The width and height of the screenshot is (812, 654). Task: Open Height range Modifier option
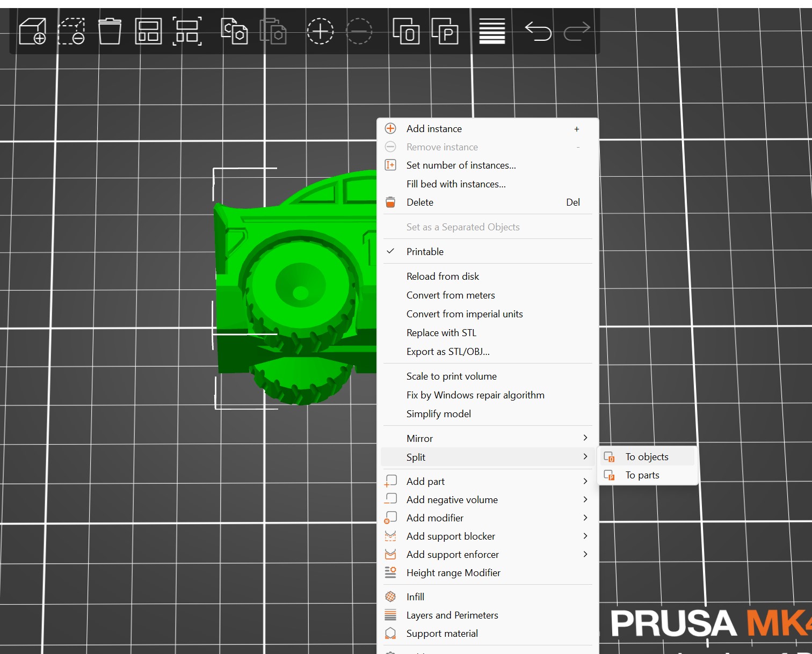(453, 573)
